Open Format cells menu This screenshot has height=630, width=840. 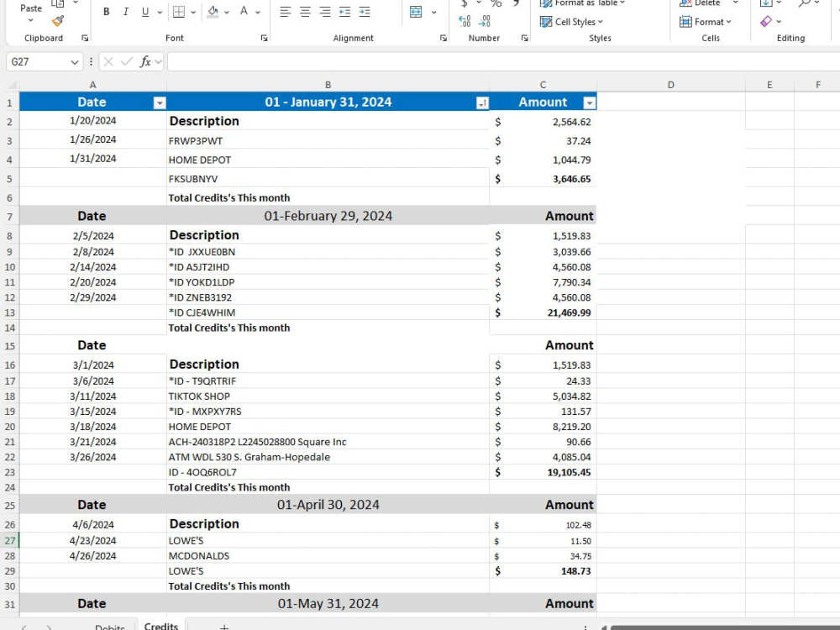click(706, 22)
